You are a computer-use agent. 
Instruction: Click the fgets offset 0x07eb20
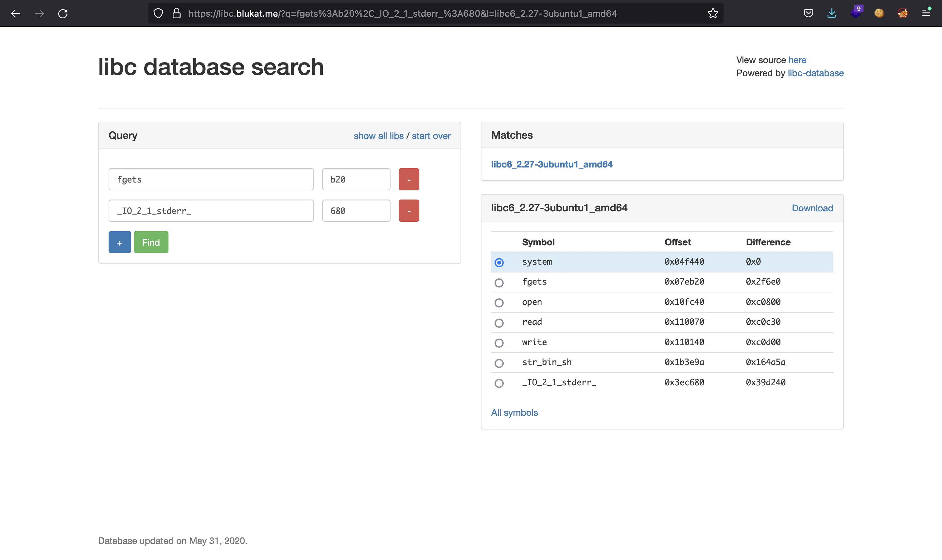point(684,282)
